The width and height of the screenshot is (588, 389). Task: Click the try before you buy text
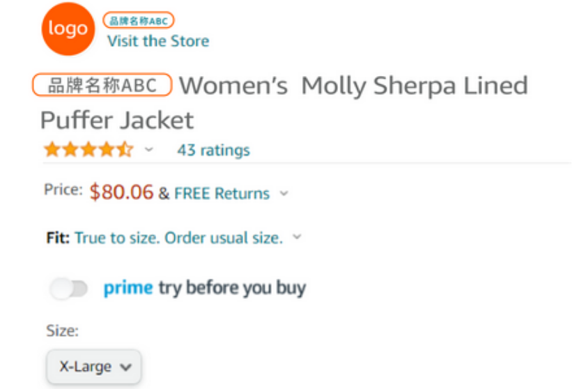point(232,287)
